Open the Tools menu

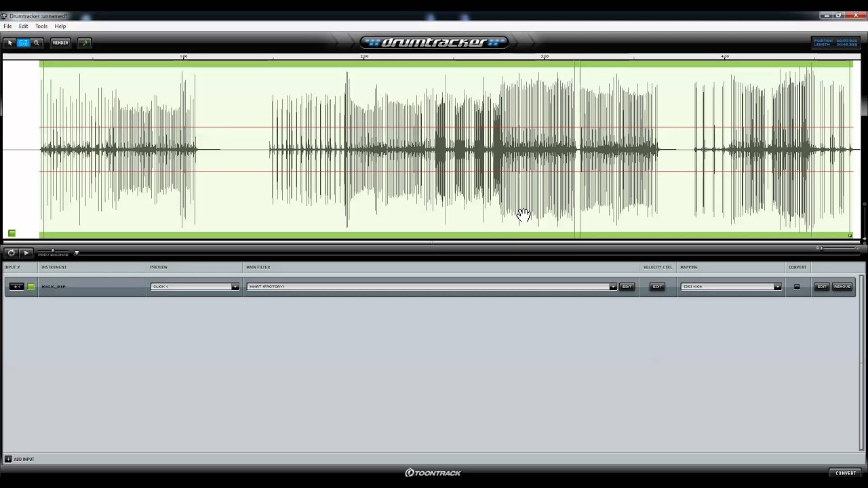click(41, 26)
